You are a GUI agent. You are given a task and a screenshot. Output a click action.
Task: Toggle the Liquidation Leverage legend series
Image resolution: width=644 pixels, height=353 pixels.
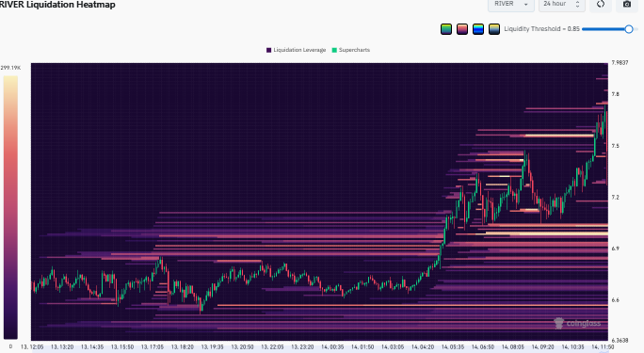tap(297, 50)
